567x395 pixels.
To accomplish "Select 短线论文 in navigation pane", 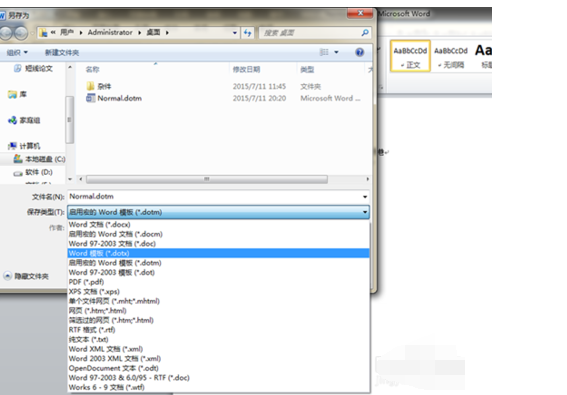I will tap(33, 69).
